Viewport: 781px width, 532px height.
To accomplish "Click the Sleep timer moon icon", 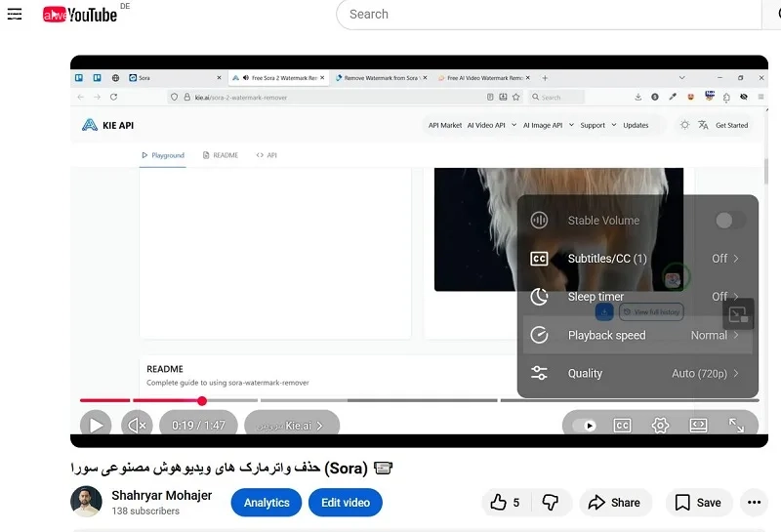I will (x=539, y=297).
